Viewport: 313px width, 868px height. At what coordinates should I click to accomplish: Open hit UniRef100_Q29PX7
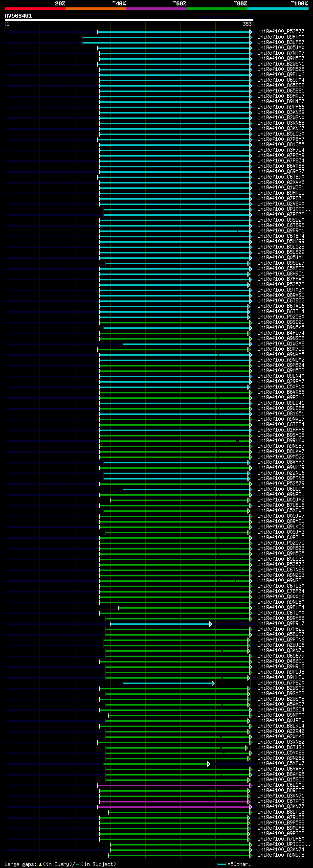click(281, 382)
